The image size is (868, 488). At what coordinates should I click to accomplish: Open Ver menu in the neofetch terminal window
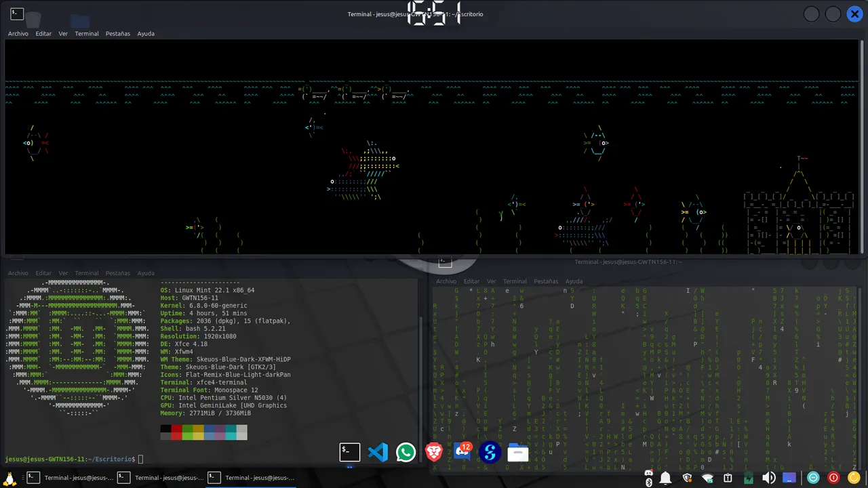[x=63, y=273]
